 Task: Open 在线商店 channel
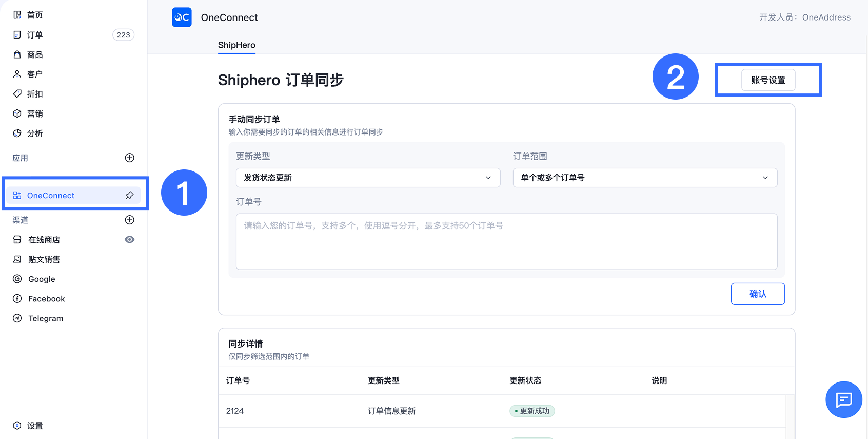click(x=44, y=240)
